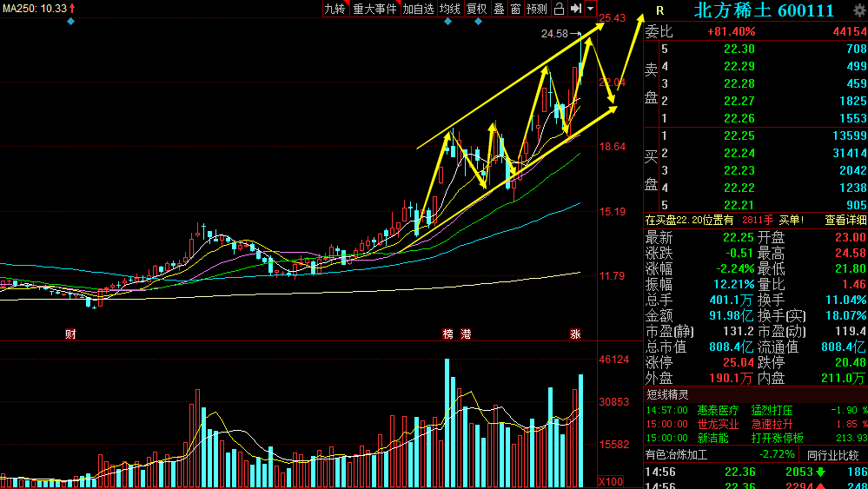Open settings gear beside stock title

859,10
